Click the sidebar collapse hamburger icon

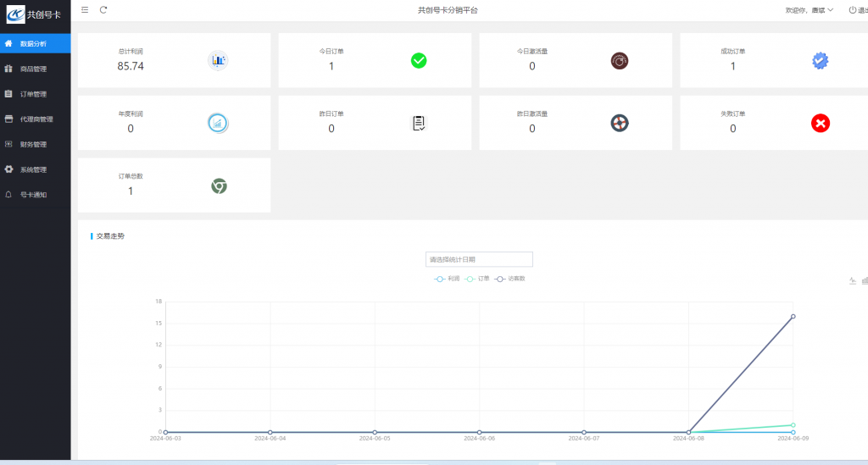click(x=85, y=10)
